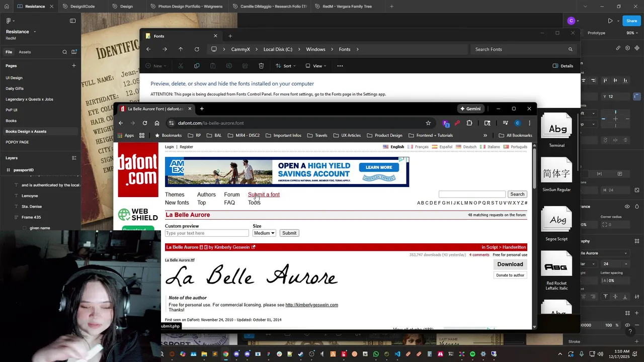
Task: Click Chrome back arrow
Action: tap(121, 123)
